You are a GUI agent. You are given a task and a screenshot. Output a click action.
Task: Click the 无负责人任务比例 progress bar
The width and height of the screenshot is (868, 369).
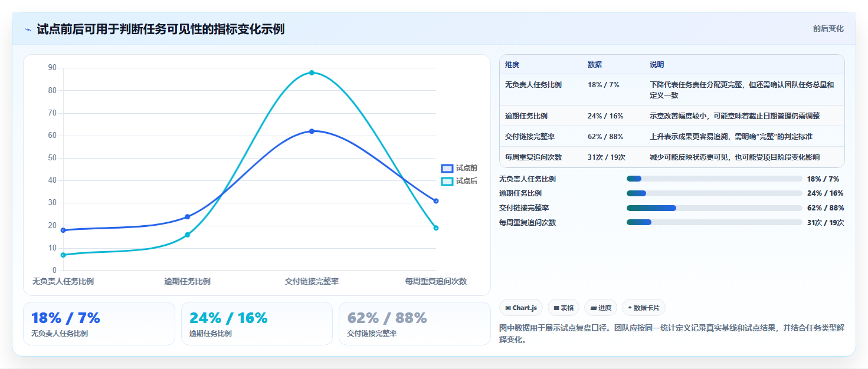click(714, 179)
